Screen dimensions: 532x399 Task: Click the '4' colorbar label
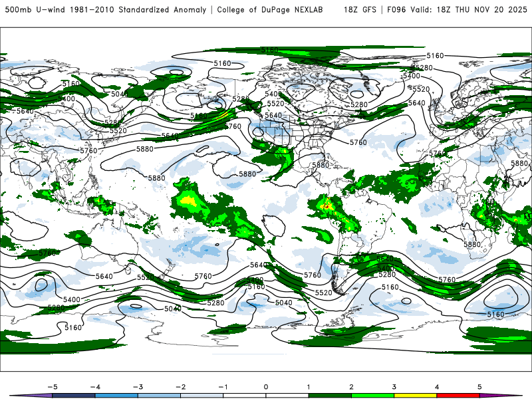(437, 387)
